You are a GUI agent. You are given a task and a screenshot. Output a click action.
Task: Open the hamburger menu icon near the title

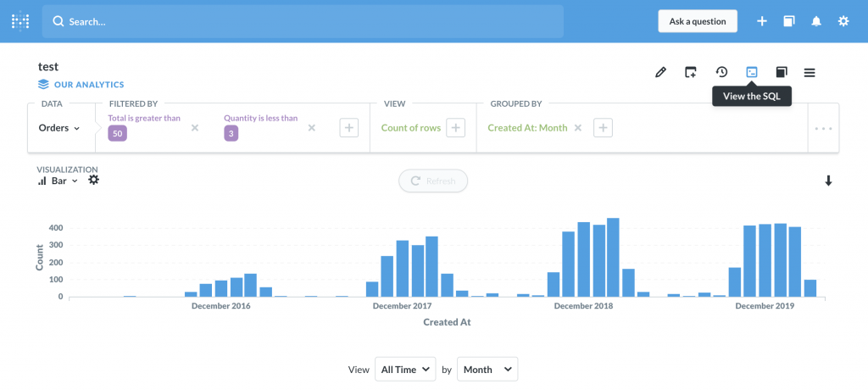pos(810,73)
